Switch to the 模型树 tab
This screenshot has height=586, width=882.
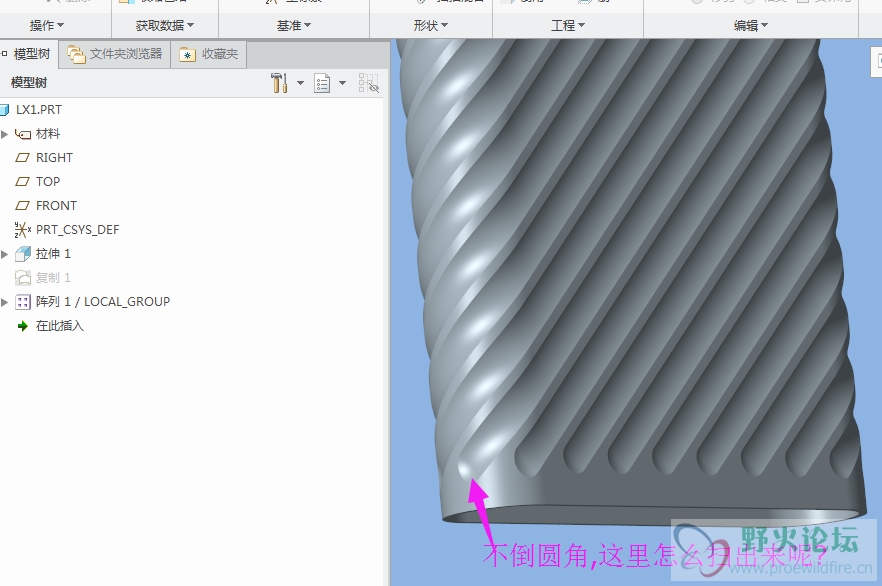point(28,54)
